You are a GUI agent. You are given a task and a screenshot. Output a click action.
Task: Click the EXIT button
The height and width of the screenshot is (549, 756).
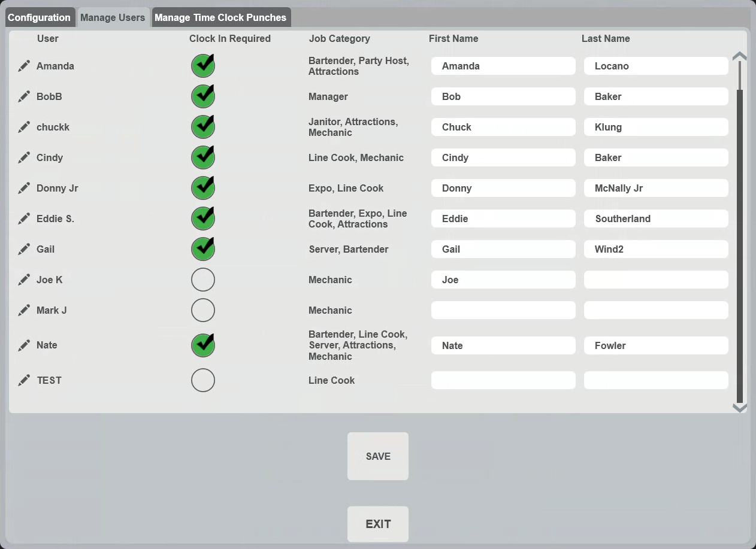coord(378,524)
